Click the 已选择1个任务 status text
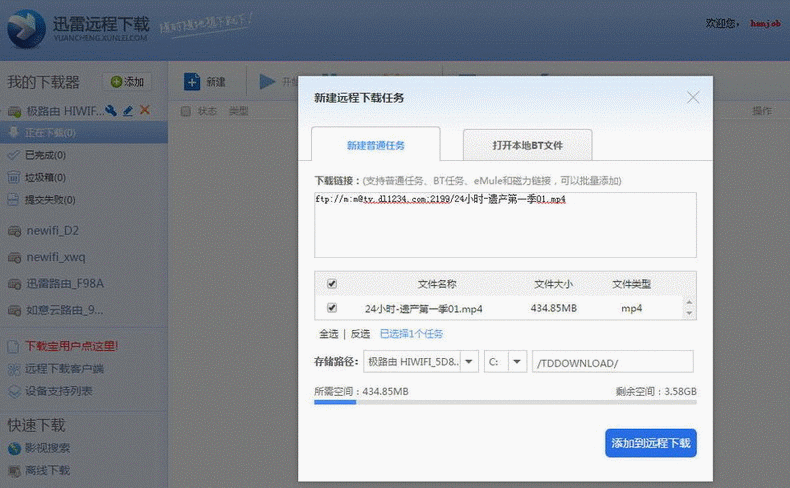Viewport: 790px width, 488px height. (411, 334)
